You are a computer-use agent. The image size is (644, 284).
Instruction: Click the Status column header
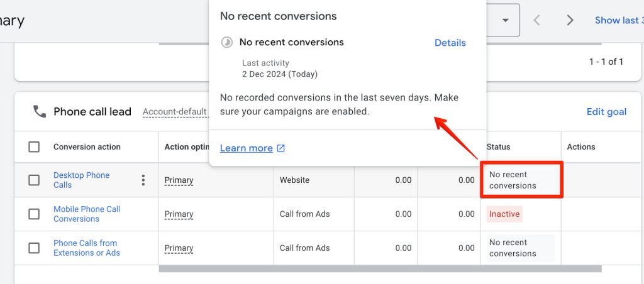[498, 147]
